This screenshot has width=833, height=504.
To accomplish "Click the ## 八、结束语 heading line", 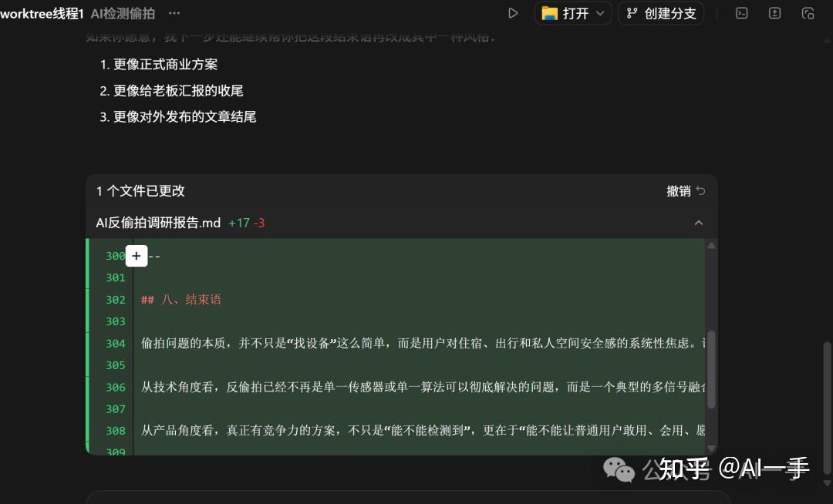I will tap(180, 300).
